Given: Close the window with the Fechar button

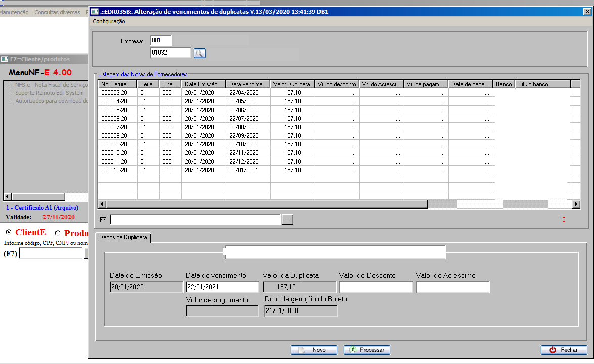Looking at the screenshot, I should 564,350.
